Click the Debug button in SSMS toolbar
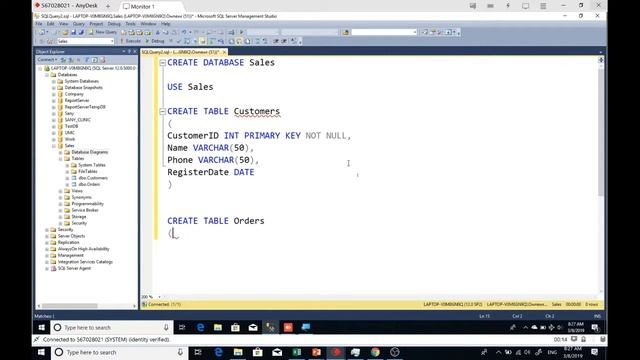The width and height of the screenshot is (640, 360). pyautogui.click(x=155, y=41)
